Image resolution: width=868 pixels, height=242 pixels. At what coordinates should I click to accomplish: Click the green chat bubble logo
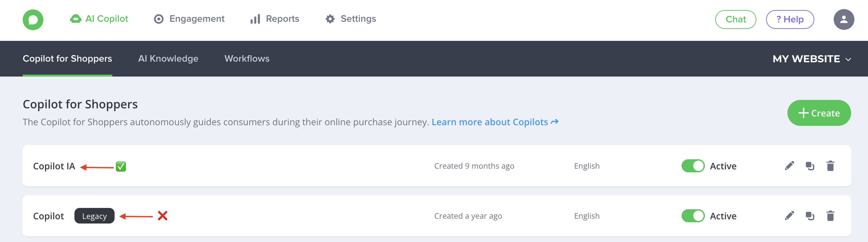[x=33, y=19]
